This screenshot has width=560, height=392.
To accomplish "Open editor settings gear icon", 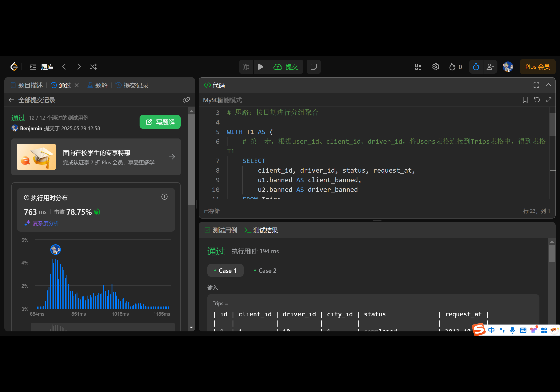I will [436, 66].
